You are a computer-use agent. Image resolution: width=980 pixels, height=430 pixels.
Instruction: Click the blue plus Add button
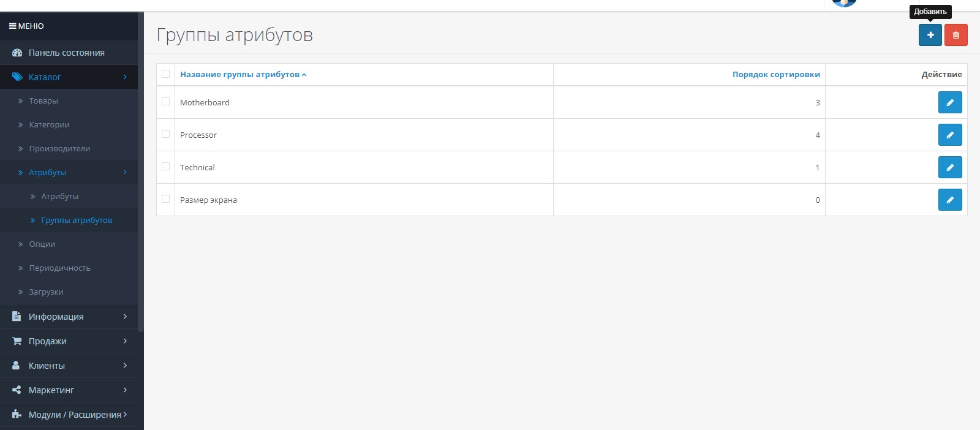[x=930, y=35]
